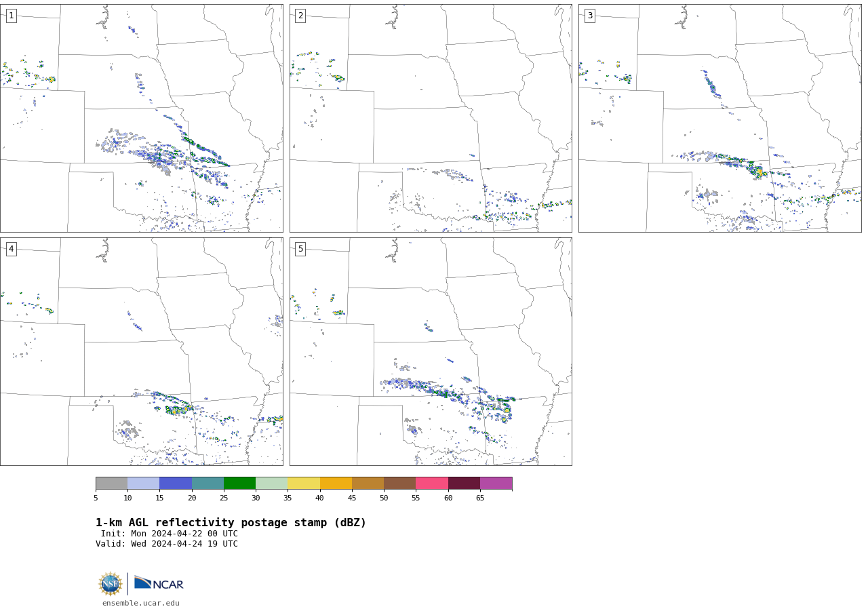
Task: Select the pale green 30-35 dBZ swatch
Action: point(271,483)
